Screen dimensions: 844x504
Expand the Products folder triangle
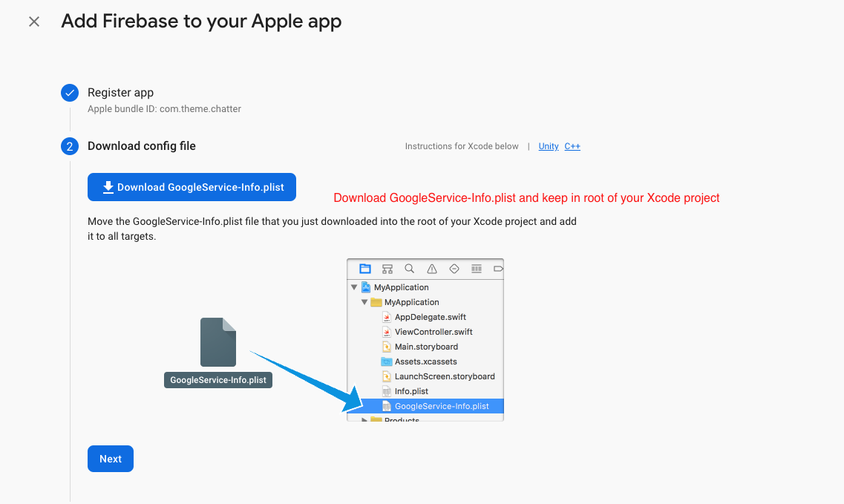pos(364,420)
